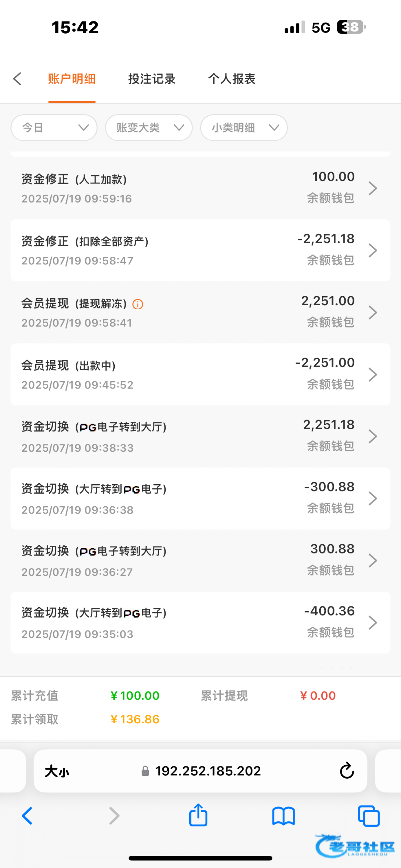This screenshot has height=868, width=401.
Task: Open the 大厅转到PG电子 -400.36 transfer record
Action: click(x=200, y=622)
